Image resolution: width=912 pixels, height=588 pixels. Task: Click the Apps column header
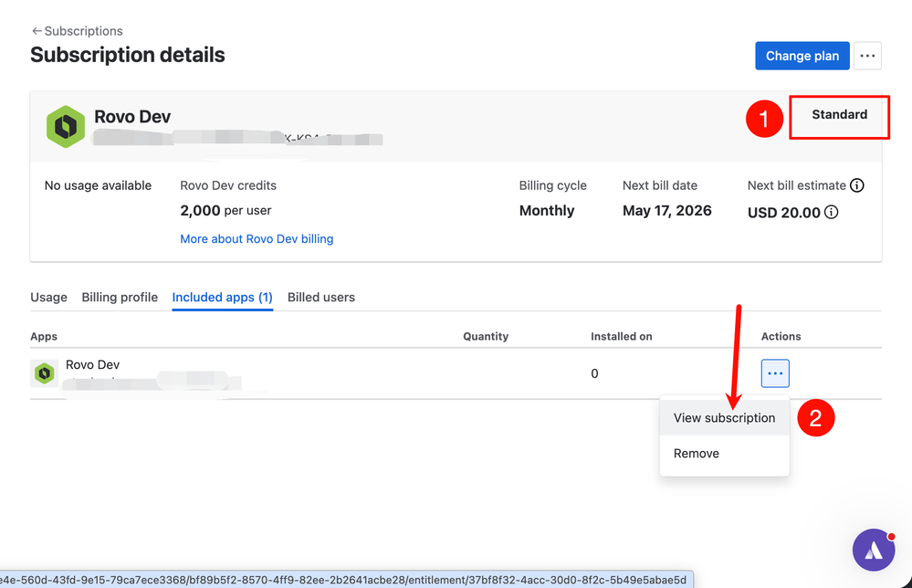[44, 336]
